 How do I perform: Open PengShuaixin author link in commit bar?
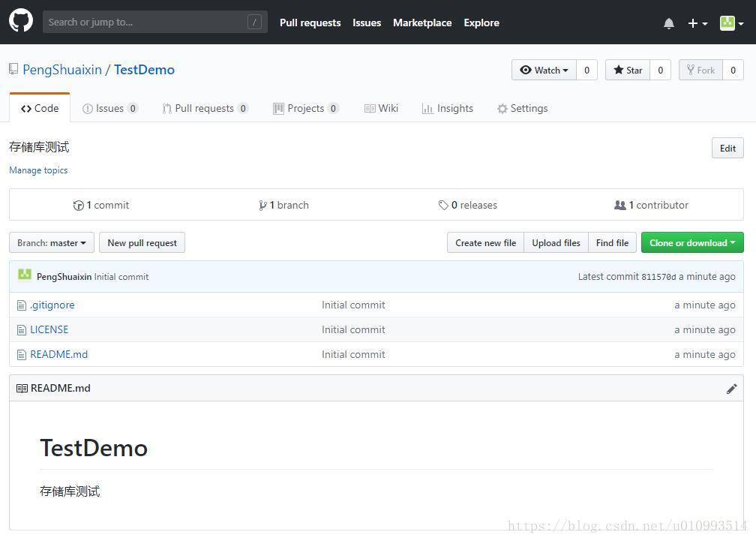(64, 277)
